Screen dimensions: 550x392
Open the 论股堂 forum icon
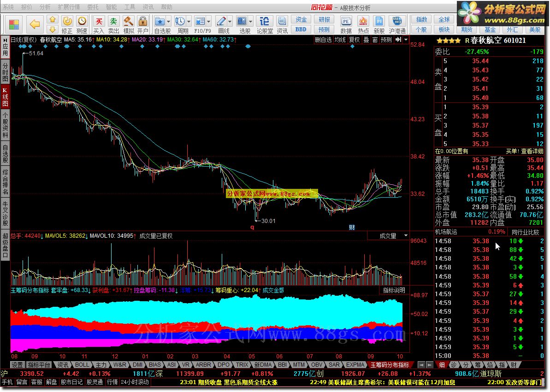pos(265,24)
